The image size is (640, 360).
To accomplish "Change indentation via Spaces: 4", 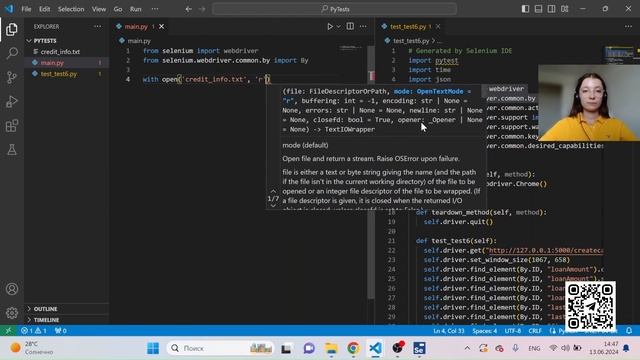I will (484, 331).
